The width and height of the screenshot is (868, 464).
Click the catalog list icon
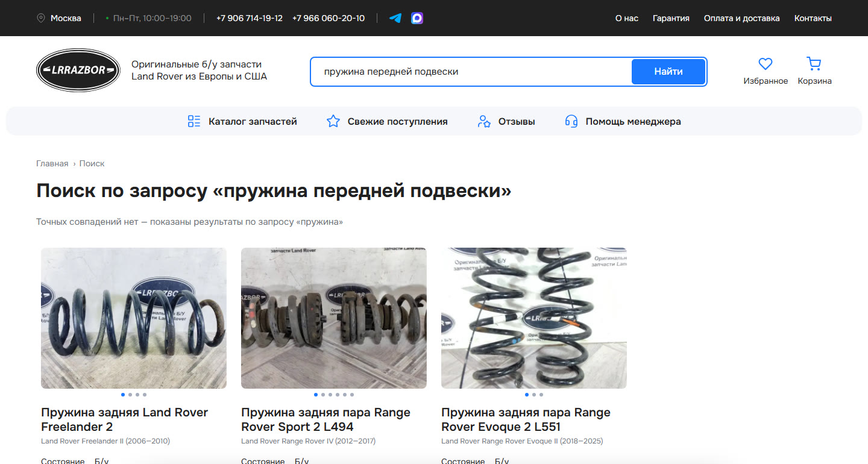click(x=194, y=121)
